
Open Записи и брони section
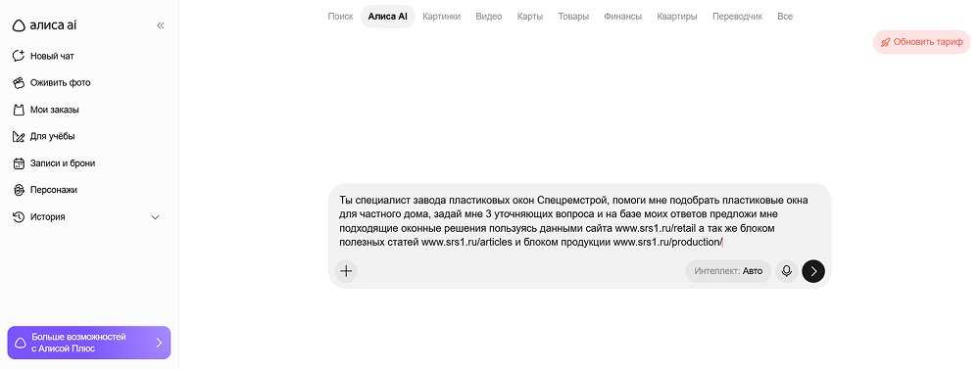pyautogui.click(x=63, y=162)
